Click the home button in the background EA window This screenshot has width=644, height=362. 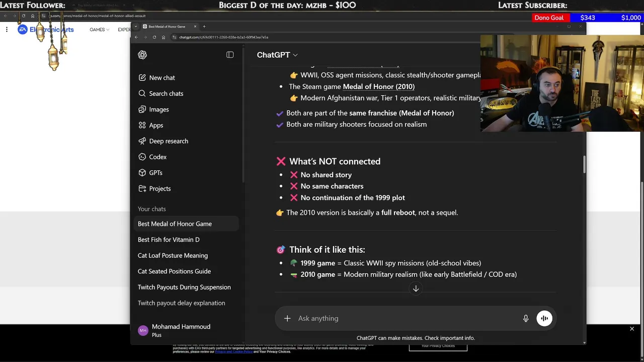click(33, 16)
